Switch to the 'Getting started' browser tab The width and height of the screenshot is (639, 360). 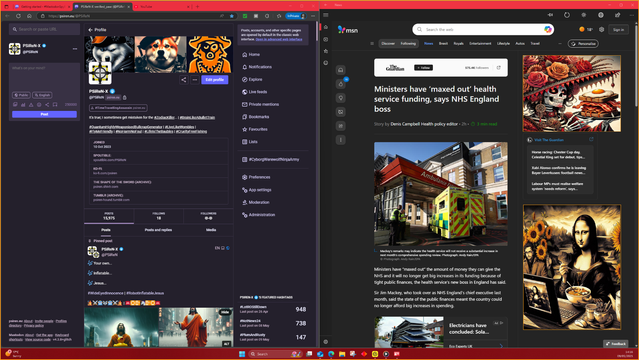[x=42, y=7]
